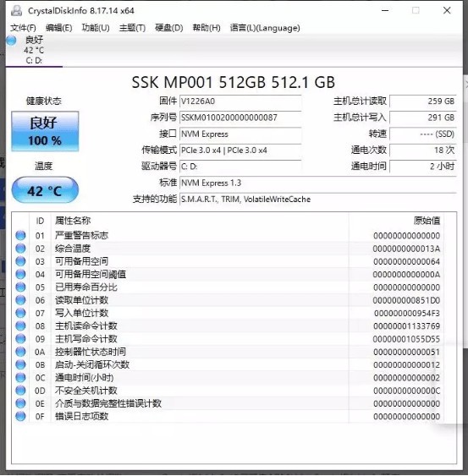Select the attribute name 读取单位计数

(81, 300)
